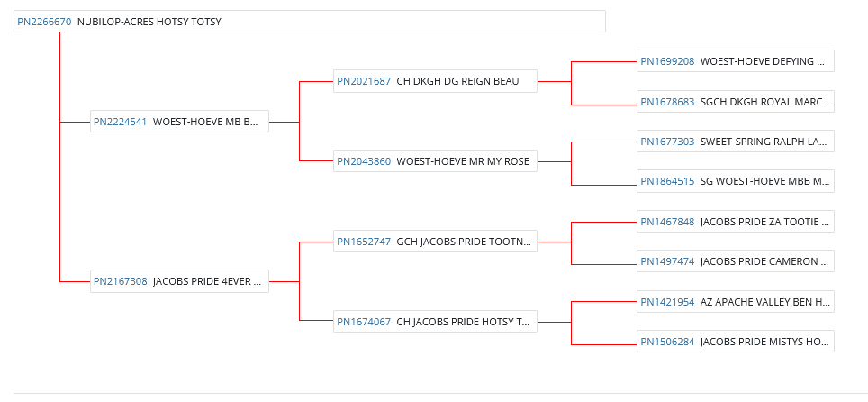
Task: Open the PN2043860 registration link
Action: click(364, 161)
